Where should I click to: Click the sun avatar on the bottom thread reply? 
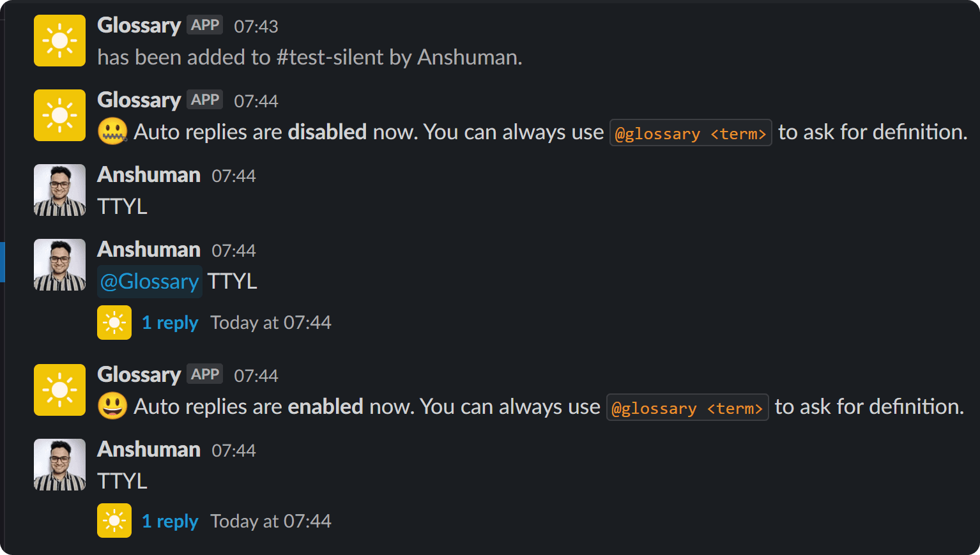[114, 521]
